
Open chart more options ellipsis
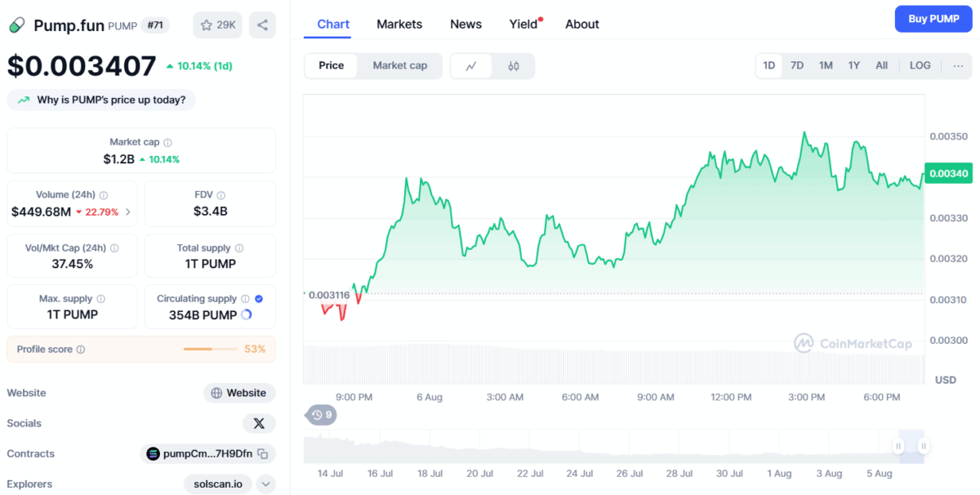[x=958, y=65]
